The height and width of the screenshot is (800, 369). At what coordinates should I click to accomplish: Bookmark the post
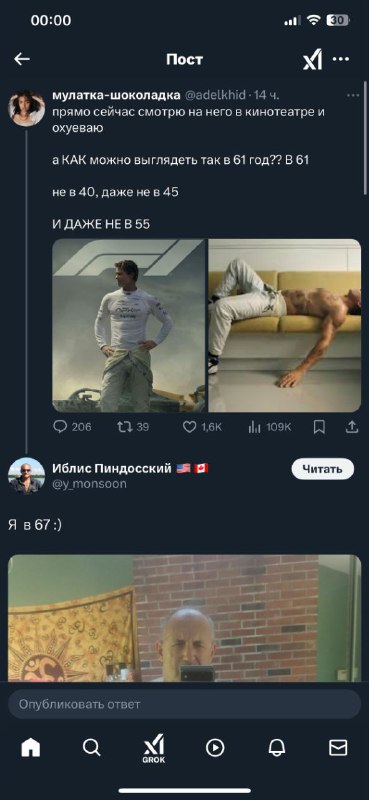pyautogui.click(x=319, y=427)
